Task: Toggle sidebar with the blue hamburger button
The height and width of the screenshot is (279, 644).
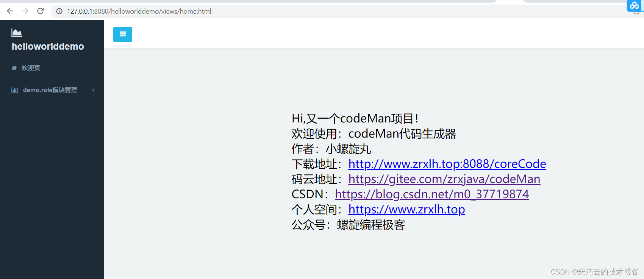Action: tap(123, 34)
